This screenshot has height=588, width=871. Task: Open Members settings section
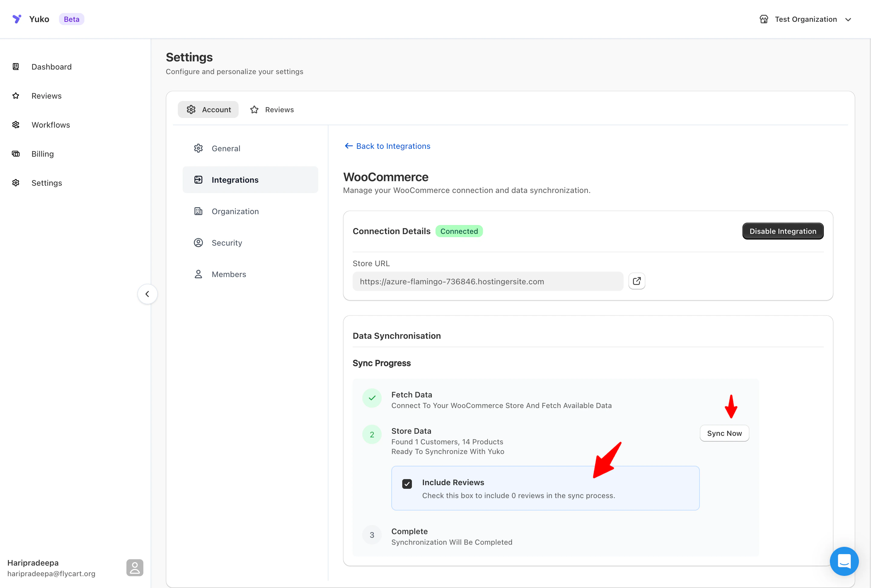(229, 274)
